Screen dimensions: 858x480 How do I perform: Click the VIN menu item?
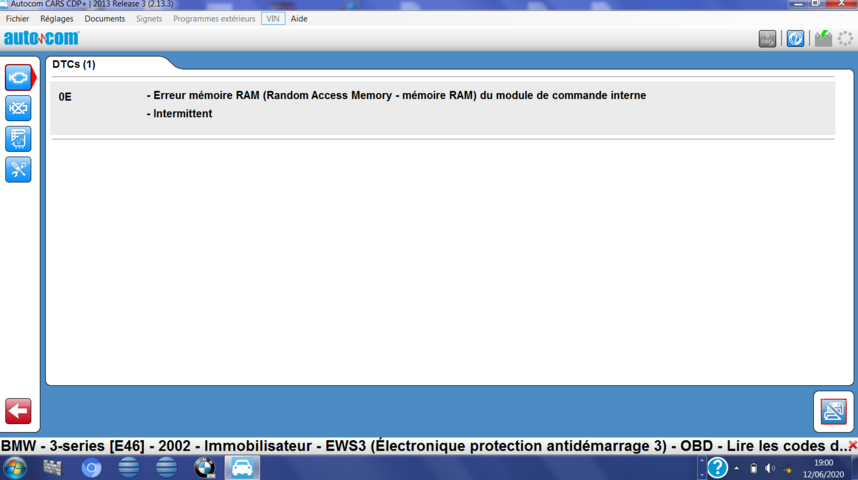[x=273, y=19]
